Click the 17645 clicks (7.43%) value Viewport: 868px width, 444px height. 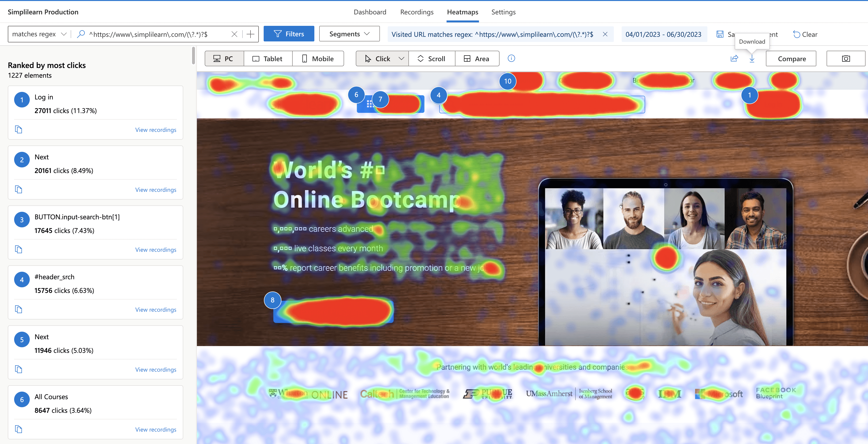(x=64, y=231)
